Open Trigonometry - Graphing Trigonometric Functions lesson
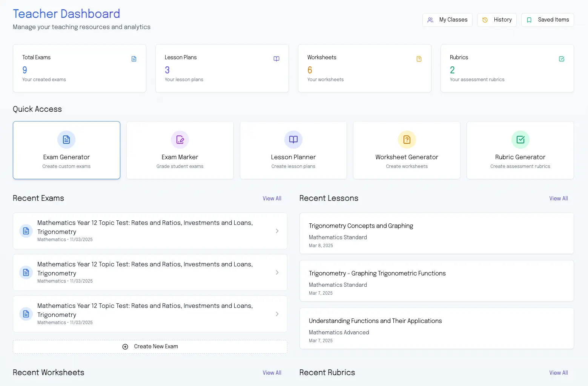The image size is (588, 386). point(437,281)
